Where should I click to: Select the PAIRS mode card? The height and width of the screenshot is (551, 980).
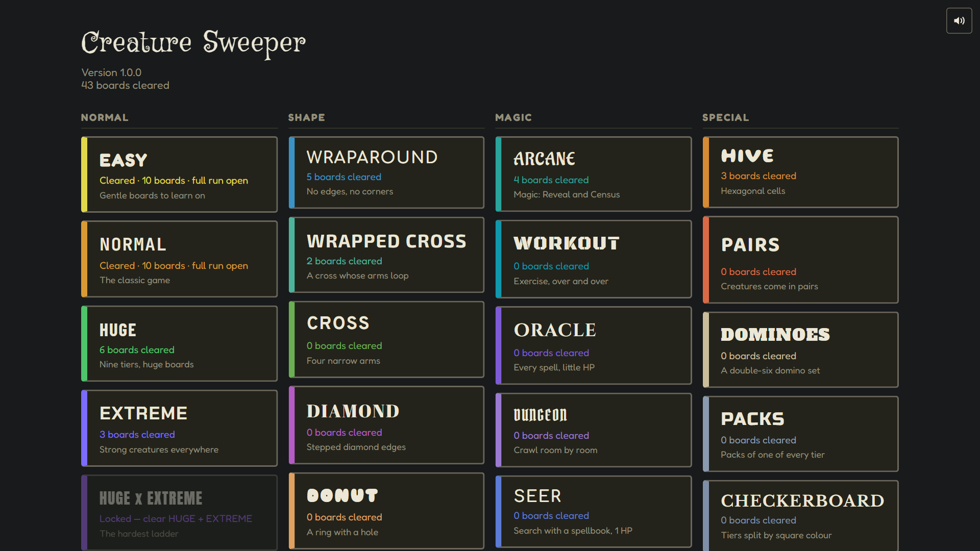pyautogui.click(x=801, y=260)
